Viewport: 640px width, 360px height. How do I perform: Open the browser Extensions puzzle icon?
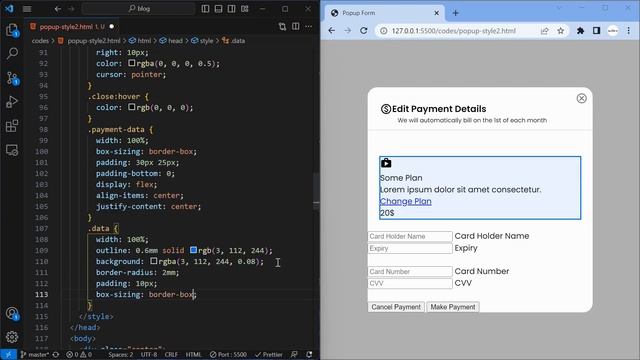click(580, 31)
